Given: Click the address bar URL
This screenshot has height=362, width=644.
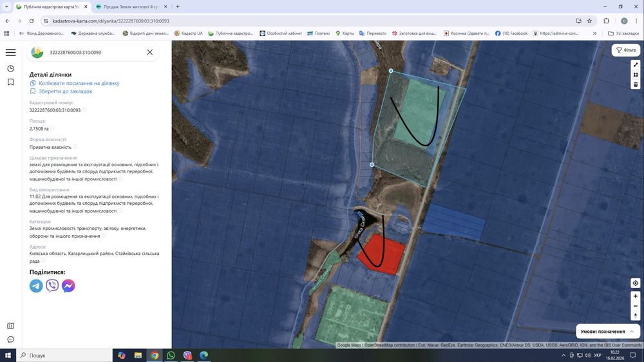Looking at the screenshot, I should click(111, 21).
